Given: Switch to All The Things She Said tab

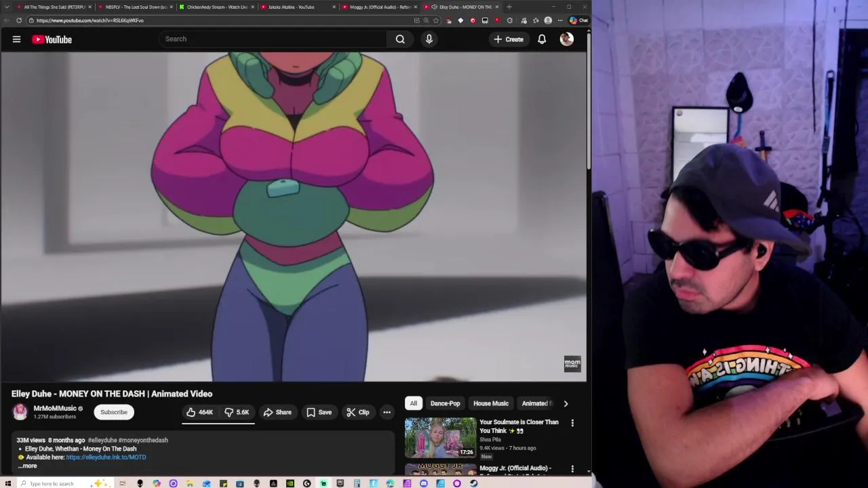Looking at the screenshot, I should tap(54, 7).
